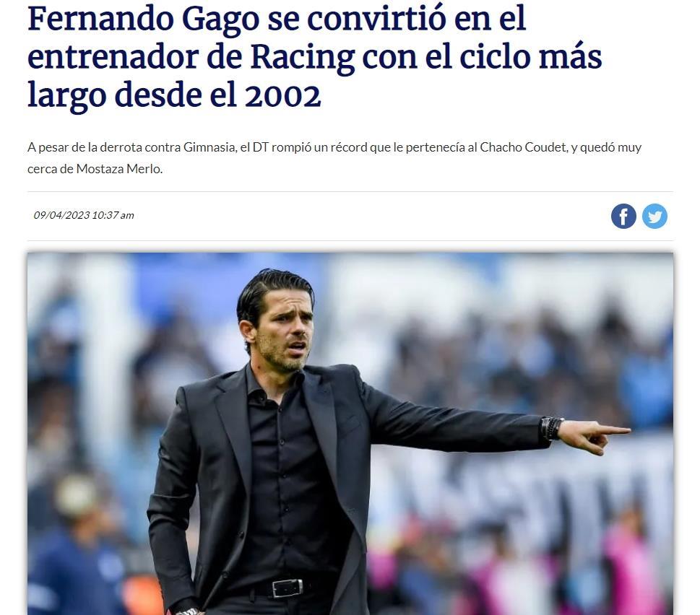The image size is (700, 615).
Task: Click the headline about Fernando Gago
Action: pos(315,56)
